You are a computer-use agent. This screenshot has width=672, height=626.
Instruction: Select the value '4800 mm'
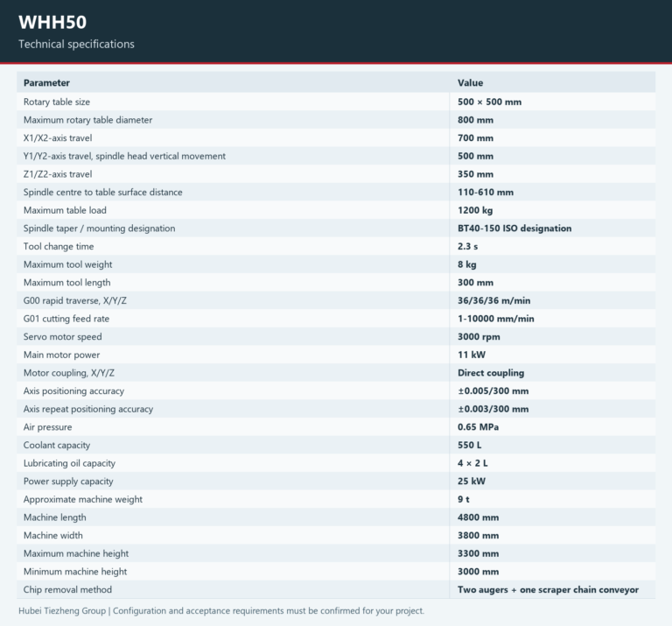tap(478, 517)
